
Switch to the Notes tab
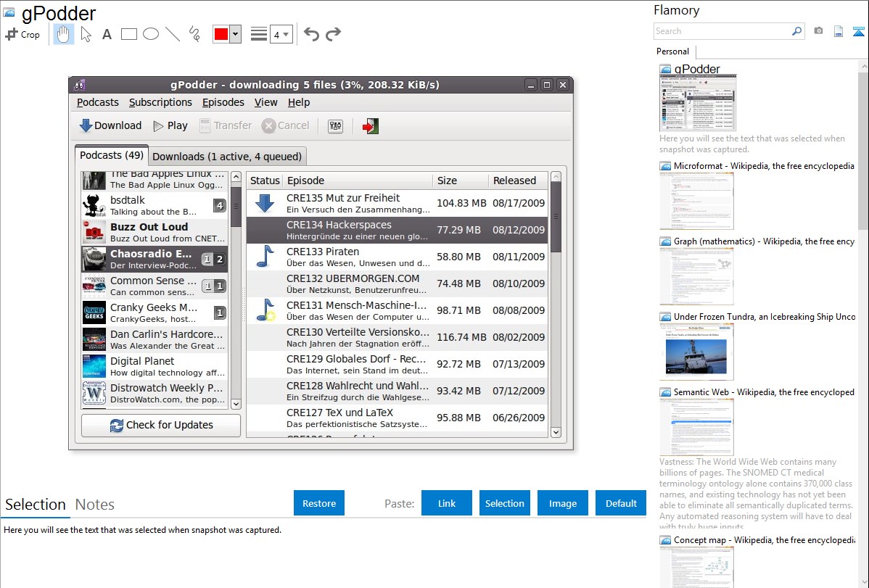coord(95,505)
